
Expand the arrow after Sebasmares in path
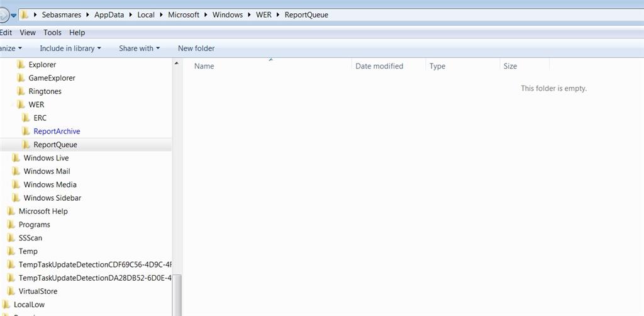click(88, 15)
